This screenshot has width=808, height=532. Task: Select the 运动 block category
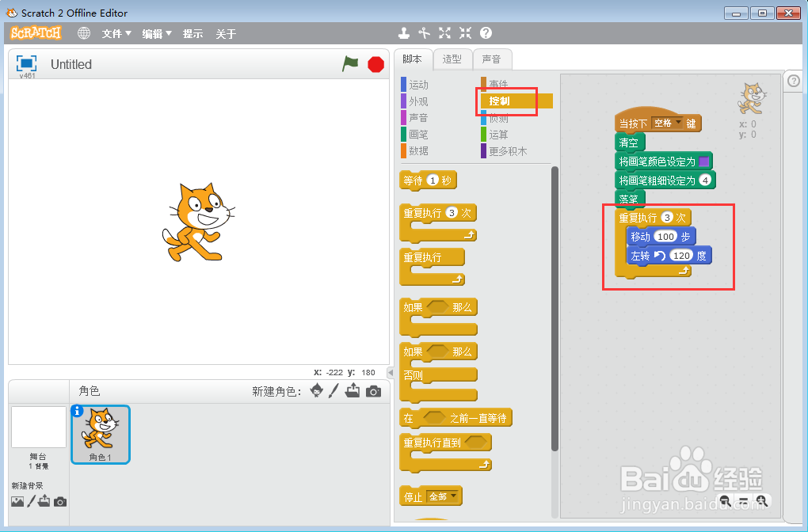(x=418, y=84)
